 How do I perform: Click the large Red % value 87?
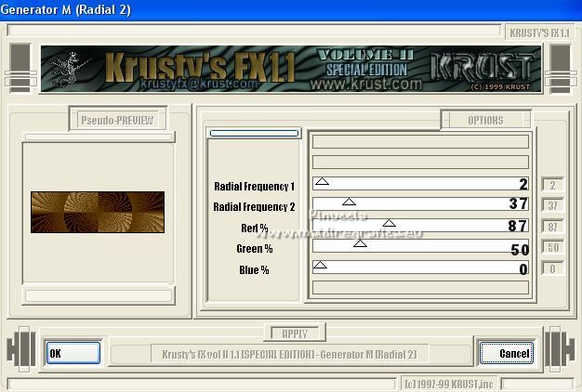(518, 226)
